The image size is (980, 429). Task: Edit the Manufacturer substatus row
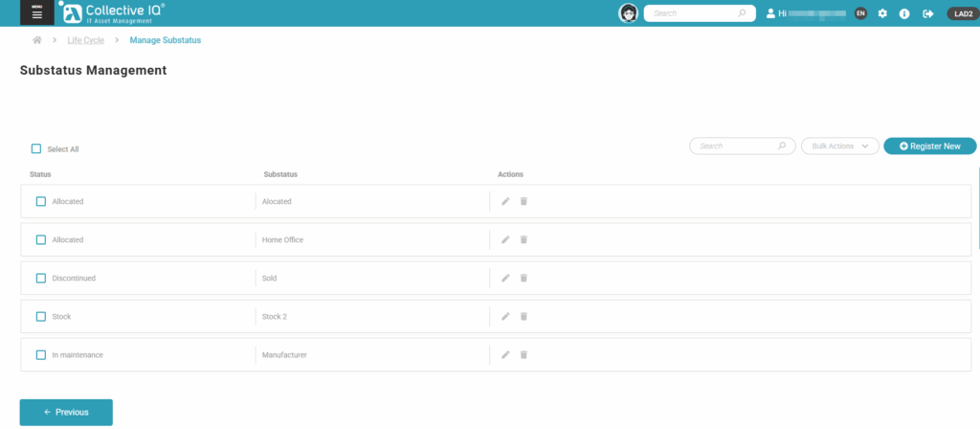point(505,354)
